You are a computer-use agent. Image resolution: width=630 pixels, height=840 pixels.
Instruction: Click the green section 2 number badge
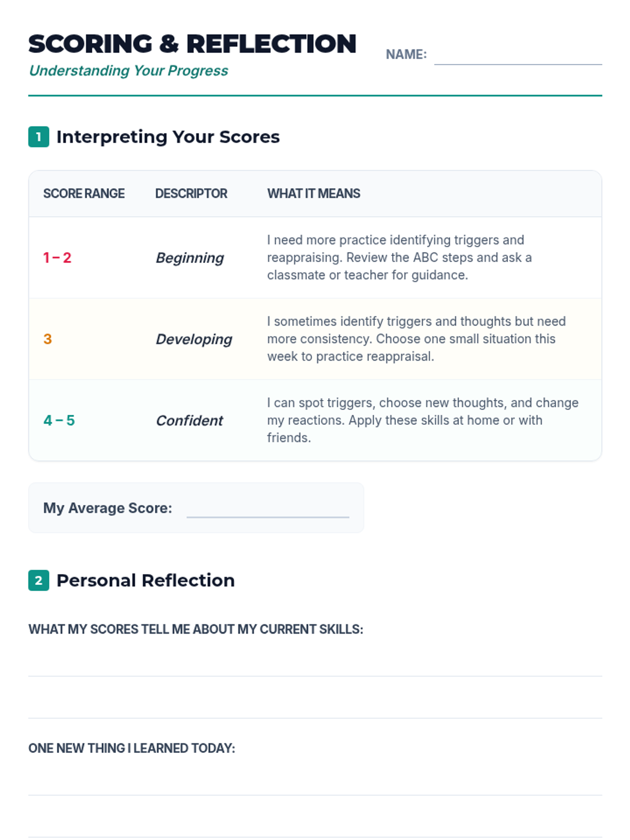38,580
